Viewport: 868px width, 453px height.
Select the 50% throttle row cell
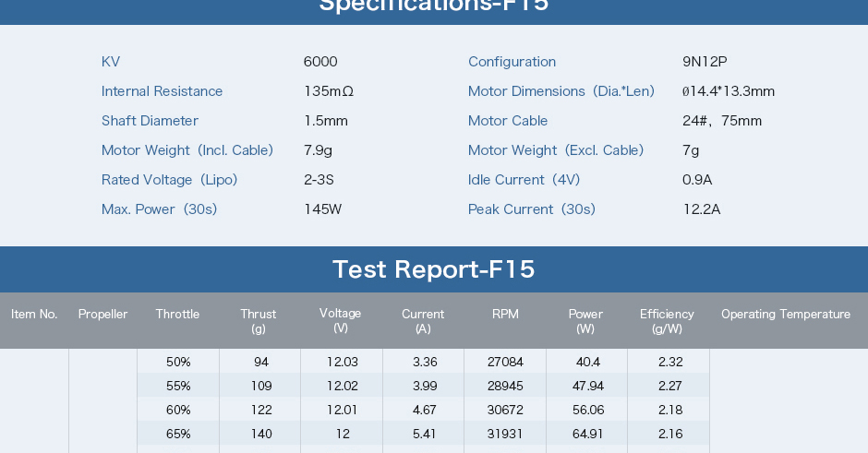point(178,362)
